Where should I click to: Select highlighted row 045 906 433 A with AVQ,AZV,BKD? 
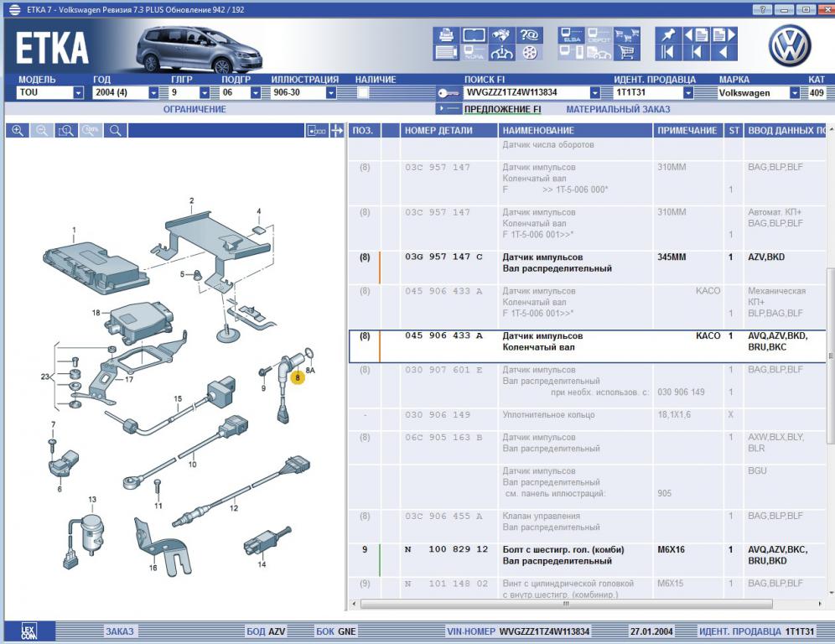coord(588,346)
